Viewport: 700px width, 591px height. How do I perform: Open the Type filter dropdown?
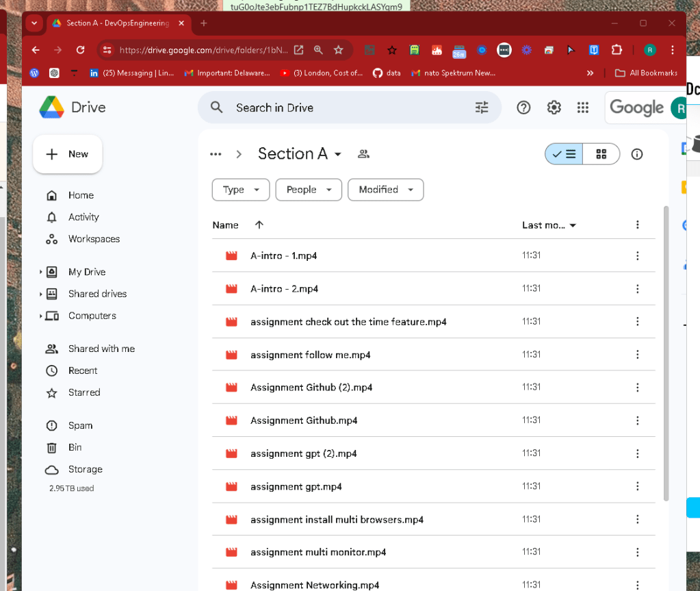pos(241,190)
